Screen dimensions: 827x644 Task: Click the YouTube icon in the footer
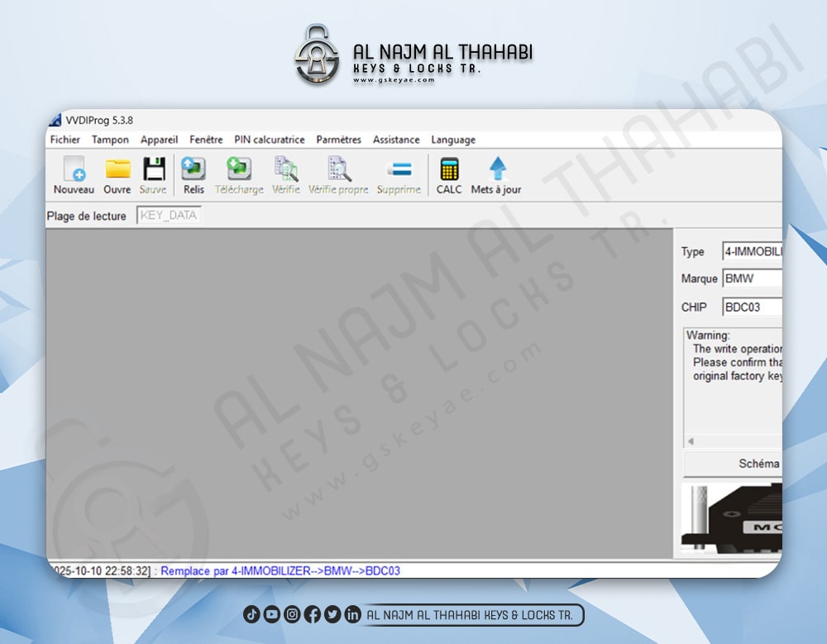[x=272, y=614]
